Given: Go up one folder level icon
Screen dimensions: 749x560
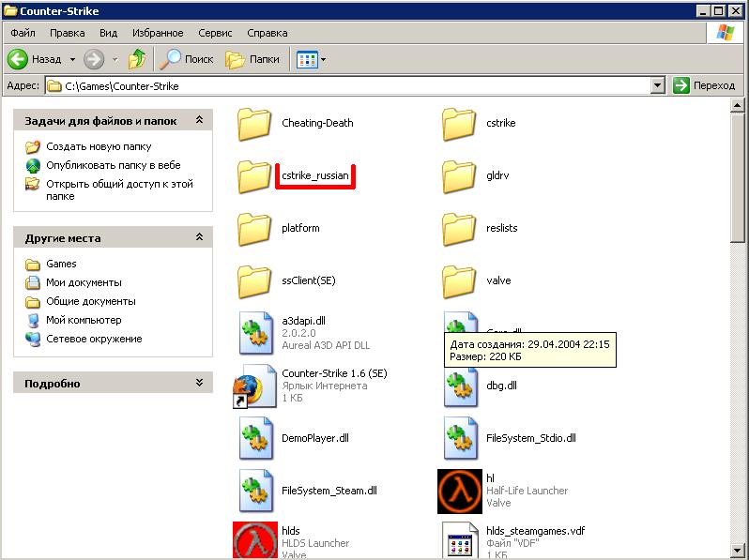Looking at the screenshot, I should (138, 59).
